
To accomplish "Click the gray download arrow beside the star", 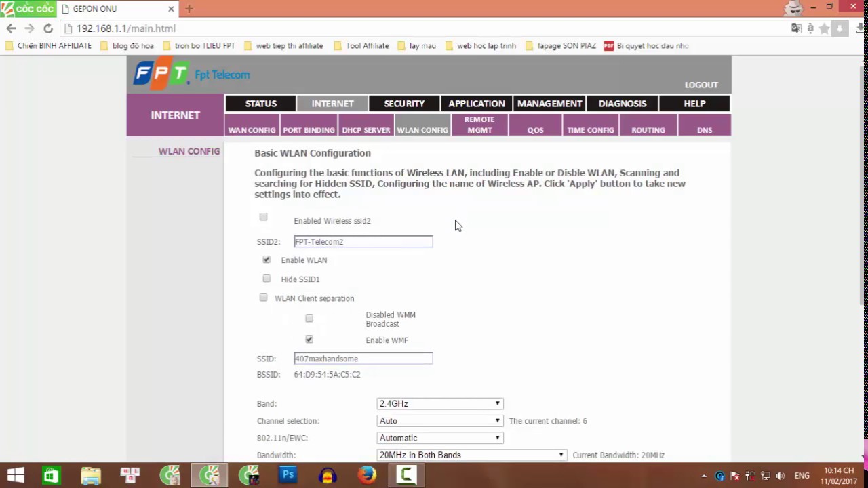I will 840,28.
